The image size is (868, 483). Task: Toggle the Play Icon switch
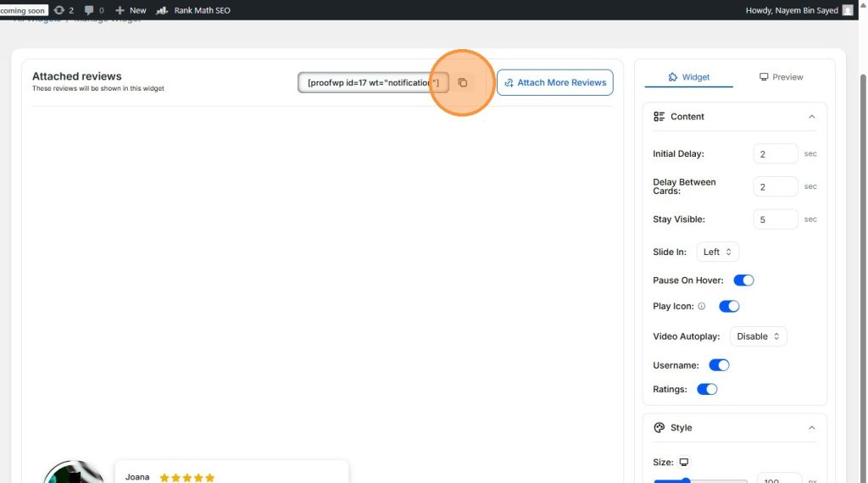729,306
